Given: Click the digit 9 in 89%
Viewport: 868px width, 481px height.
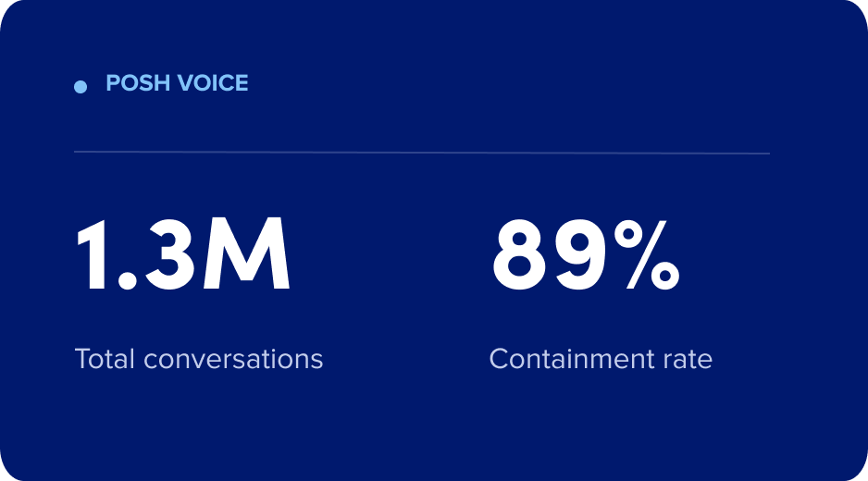Looking at the screenshot, I should (581, 254).
